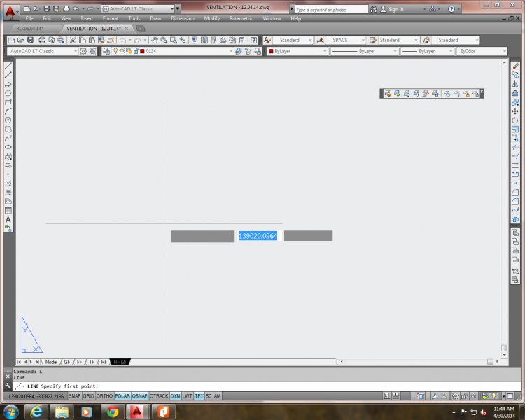Screen dimensions: 525x420
Task: Click the Plot printer icon
Action: (42, 40)
